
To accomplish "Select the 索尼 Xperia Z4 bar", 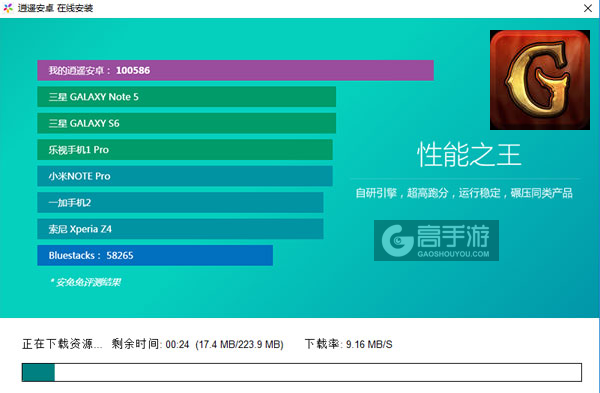I will click(180, 229).
